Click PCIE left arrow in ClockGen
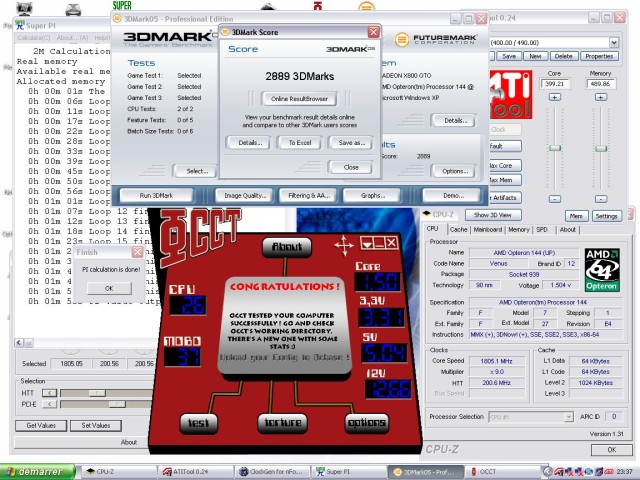The height and width of the screenshot is (480, 640). 49,404
